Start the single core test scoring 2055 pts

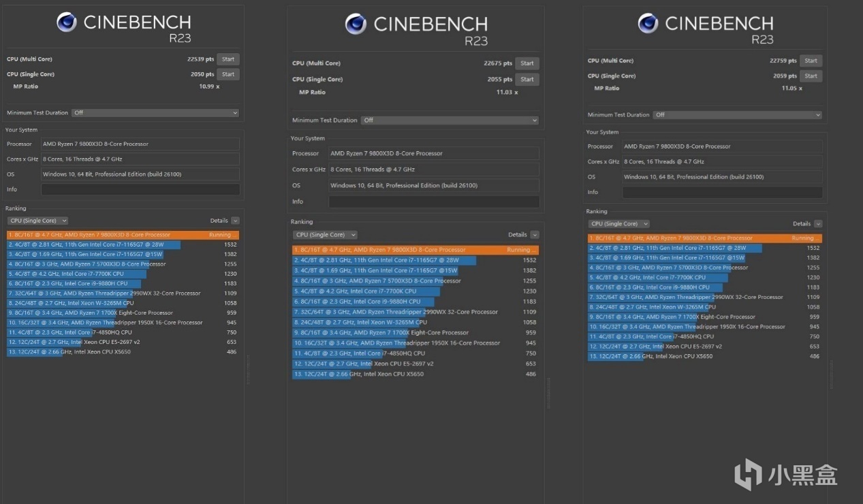tap(527, 79)
